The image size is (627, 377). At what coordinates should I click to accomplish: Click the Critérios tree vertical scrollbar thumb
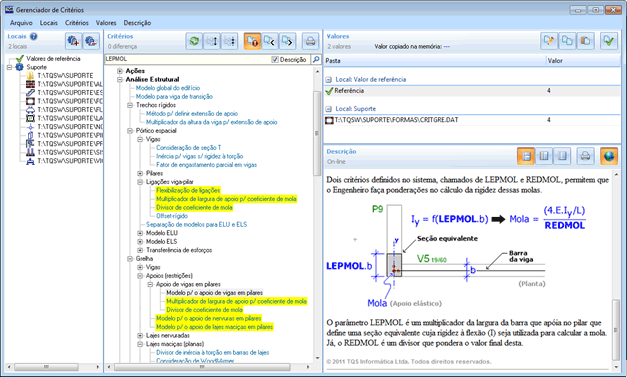tap(317, 133)
